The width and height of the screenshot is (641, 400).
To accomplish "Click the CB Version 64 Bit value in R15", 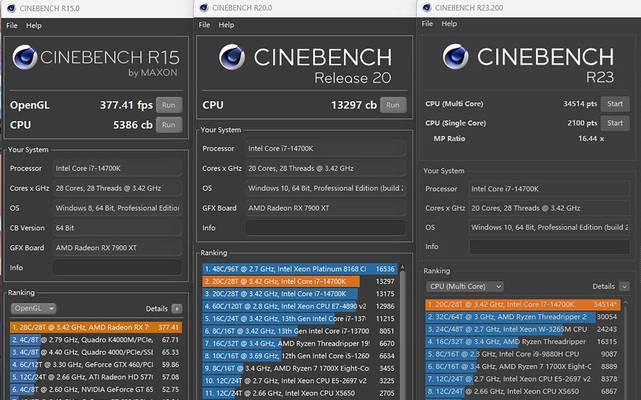I will [117, 228].
